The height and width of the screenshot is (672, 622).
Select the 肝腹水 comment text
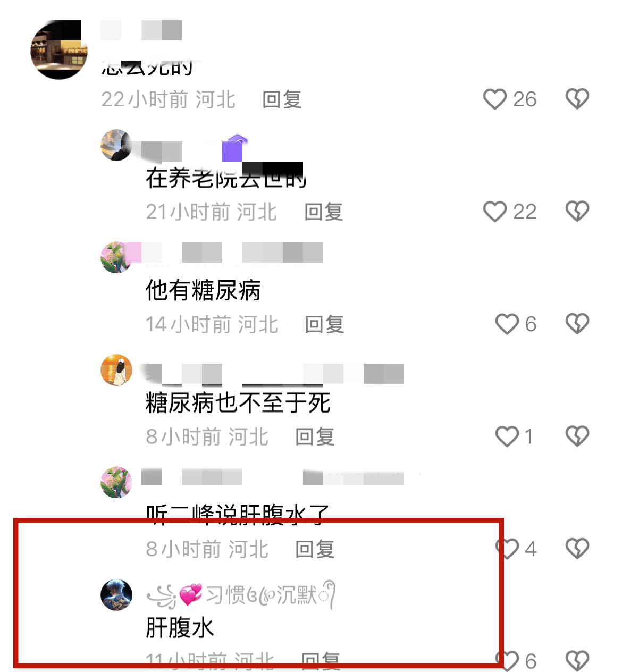click(180, 628)
